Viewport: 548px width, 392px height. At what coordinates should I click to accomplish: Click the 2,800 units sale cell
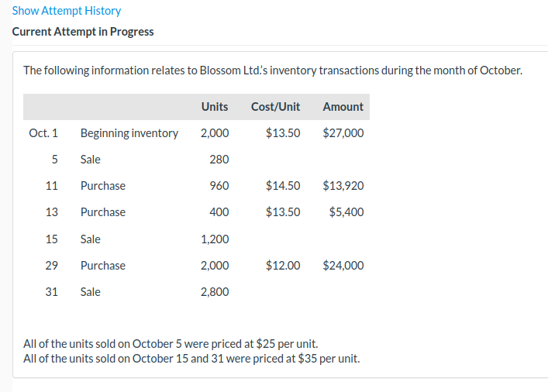[x=215, y=292]
